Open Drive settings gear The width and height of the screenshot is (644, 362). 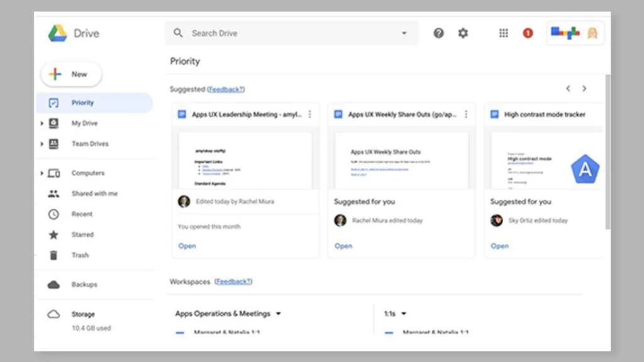464,33
